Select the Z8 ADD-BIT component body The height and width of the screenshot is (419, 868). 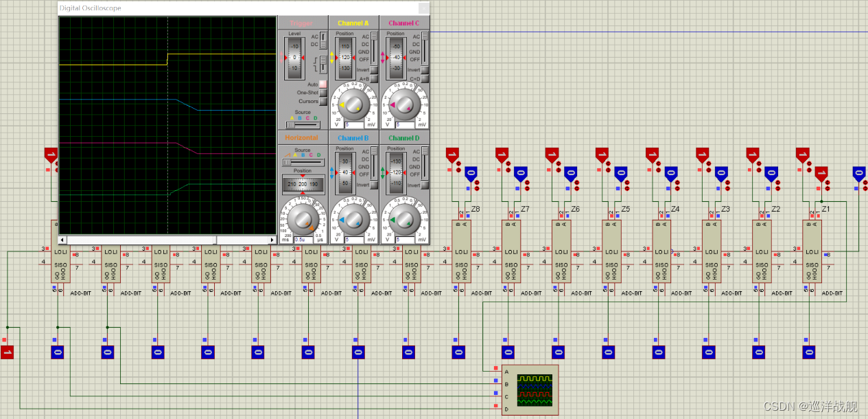pos(462,251)
